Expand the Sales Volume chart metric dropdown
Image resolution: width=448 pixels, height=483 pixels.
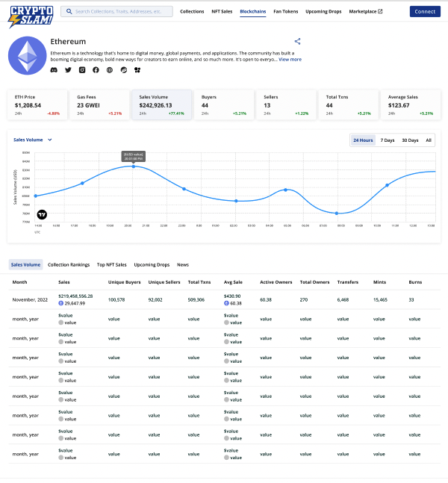[x=33, y=140]
